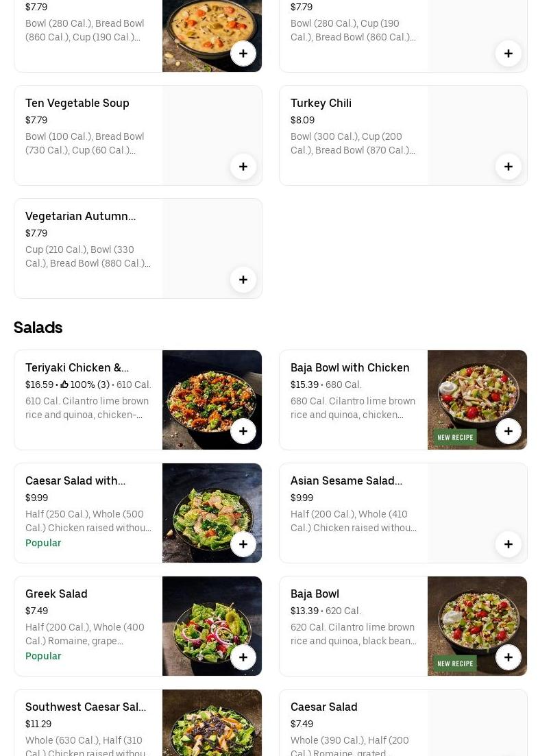Add Turkey Chili with plus button

coord(508,167)
